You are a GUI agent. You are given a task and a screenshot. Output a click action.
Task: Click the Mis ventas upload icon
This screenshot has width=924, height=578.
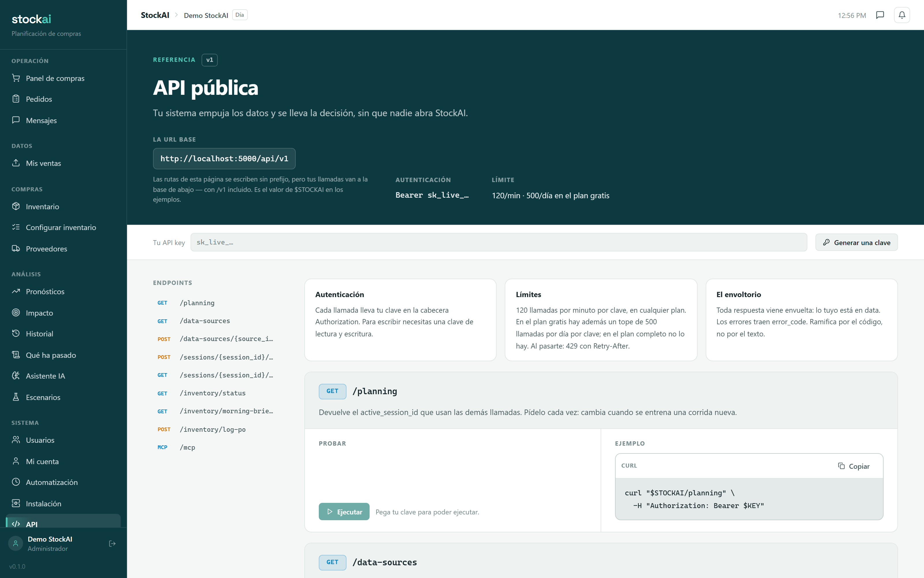[16, 163]
